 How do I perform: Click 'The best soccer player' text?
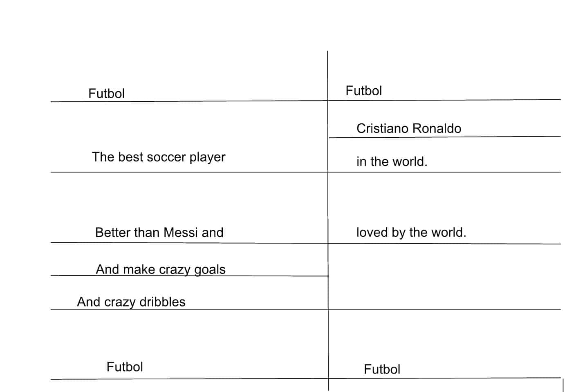(x=159, y=157)
